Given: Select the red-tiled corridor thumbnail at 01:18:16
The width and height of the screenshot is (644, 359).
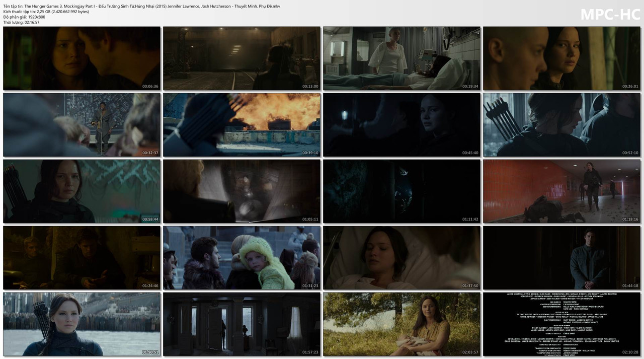Looking at the screenshot, I should (x=562, y=191).
